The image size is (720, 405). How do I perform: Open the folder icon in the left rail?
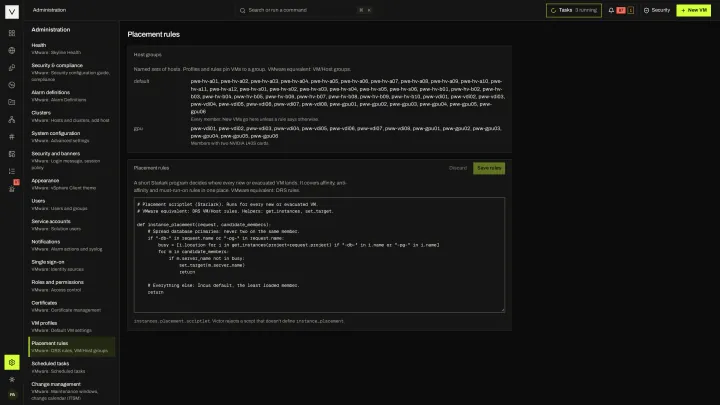[x=12, y=102]
